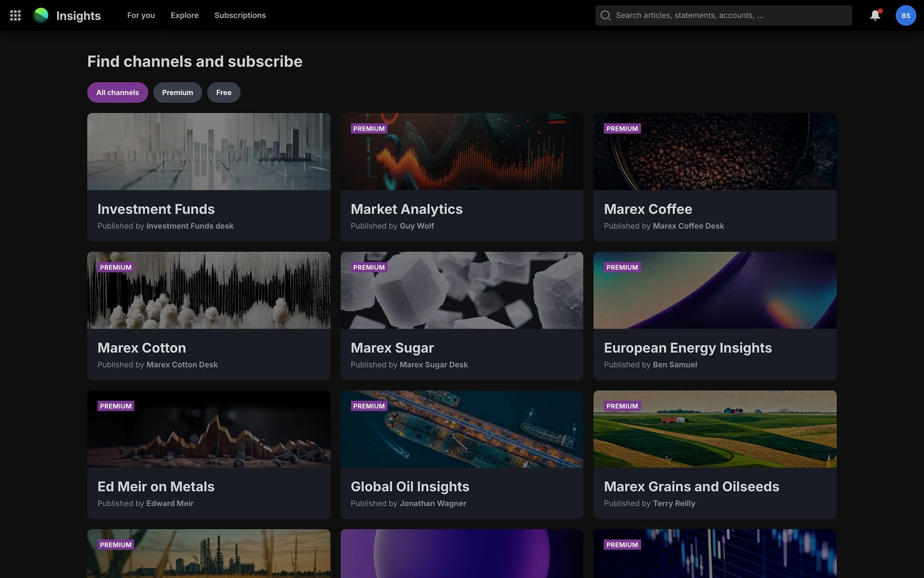This screenshot has height=578, width=924.
Task: Open the Marex Cotton thumbnail image
Action: (209, 290)
